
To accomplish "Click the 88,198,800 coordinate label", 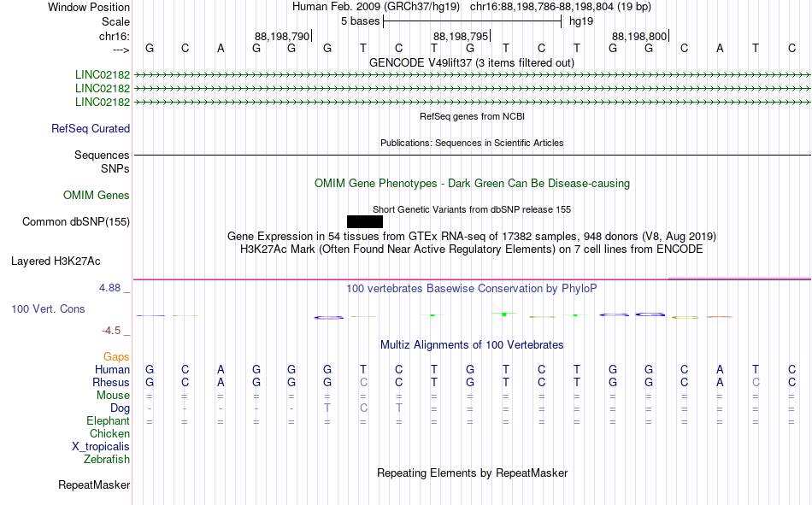I will [639, 36].
